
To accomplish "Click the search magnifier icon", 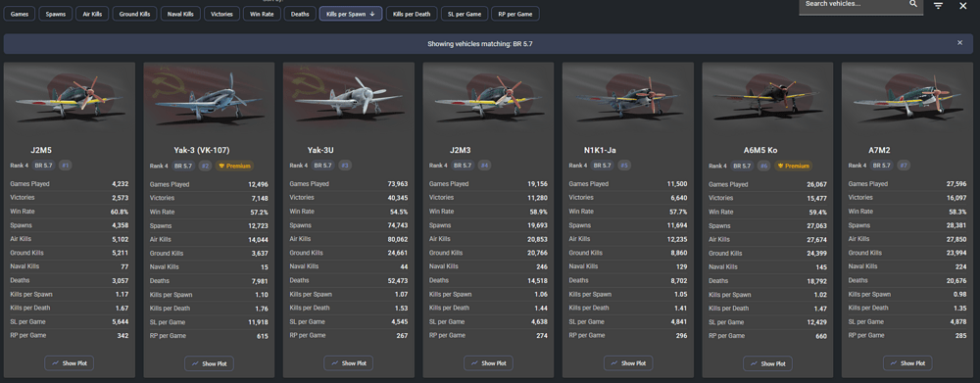I will 913,4.
